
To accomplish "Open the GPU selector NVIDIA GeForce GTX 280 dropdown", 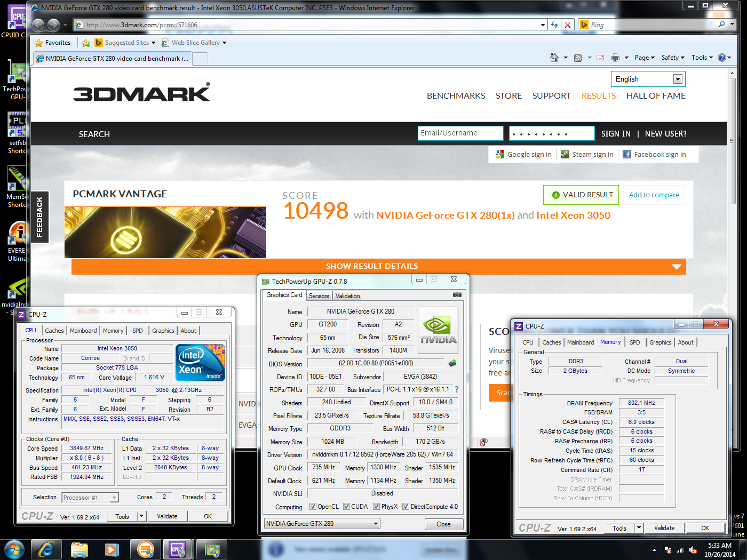I will coord(322,524).
